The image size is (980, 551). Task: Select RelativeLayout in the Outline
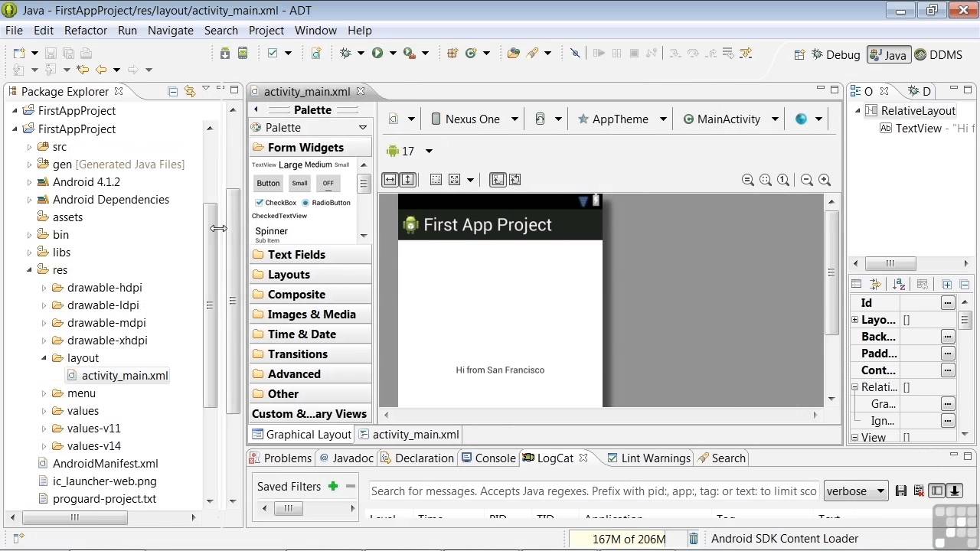pos(911,111)
